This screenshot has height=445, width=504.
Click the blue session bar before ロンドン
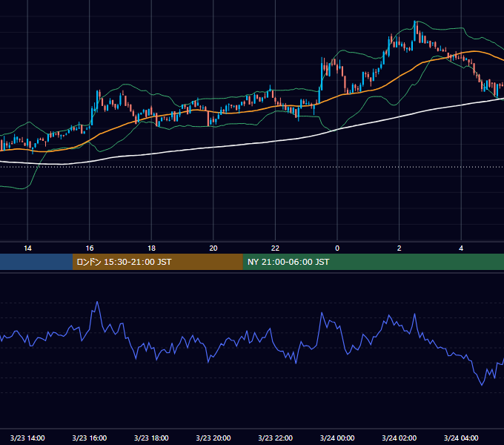(36, 262)
